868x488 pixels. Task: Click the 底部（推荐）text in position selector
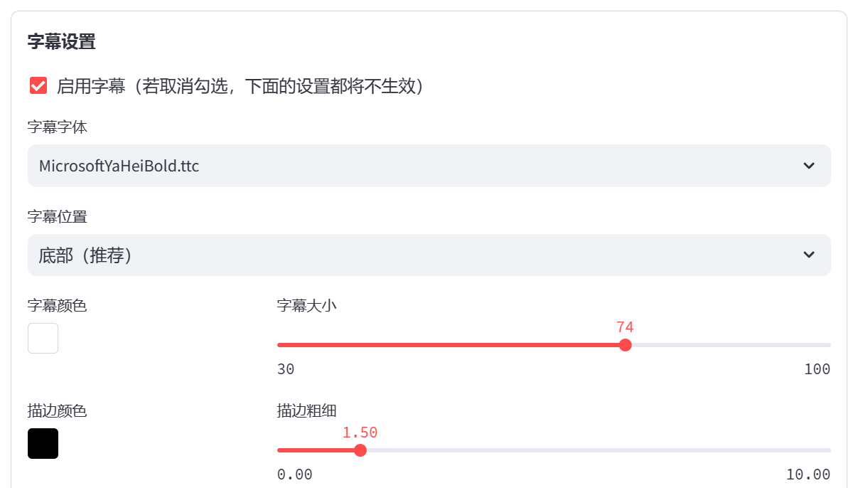click(85, 255)
